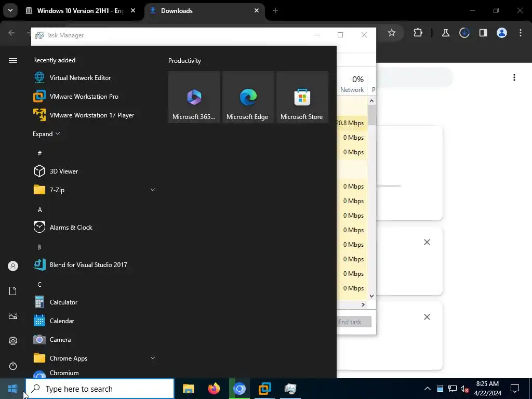Screen dimensions: 532x399
Task: Open a new Chrome tab
Action: pos(275,11)
